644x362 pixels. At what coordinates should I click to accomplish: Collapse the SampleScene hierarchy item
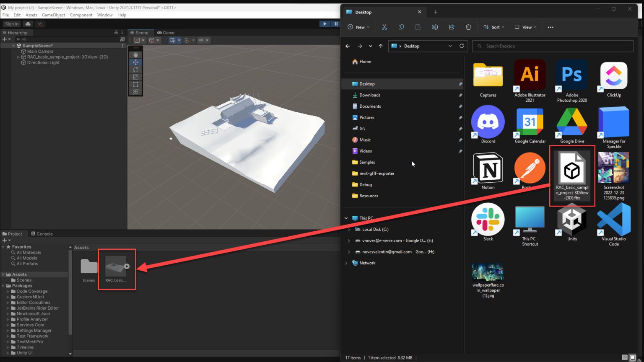[13, 45]
